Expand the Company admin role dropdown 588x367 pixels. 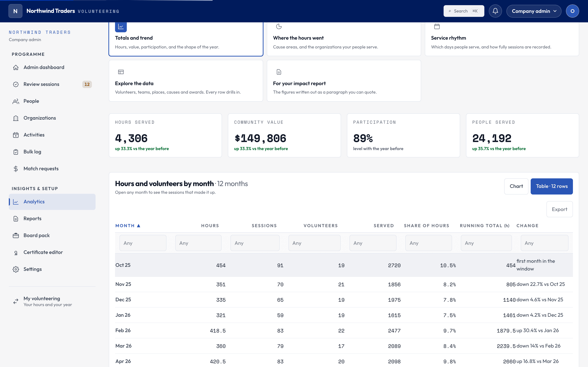[x=534, y=11]
